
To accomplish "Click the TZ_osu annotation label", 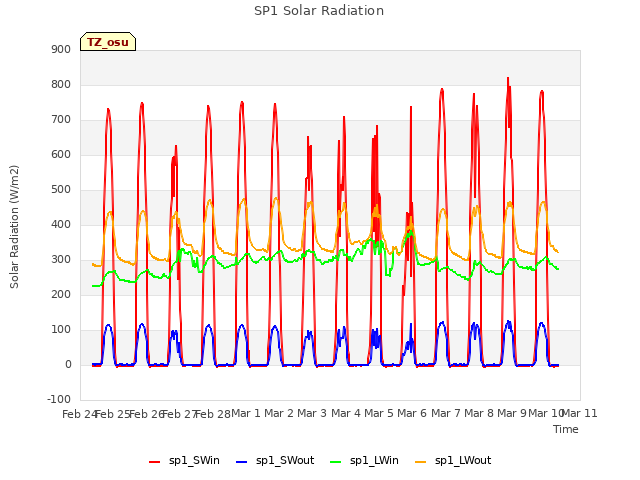I will pos(108,42).
